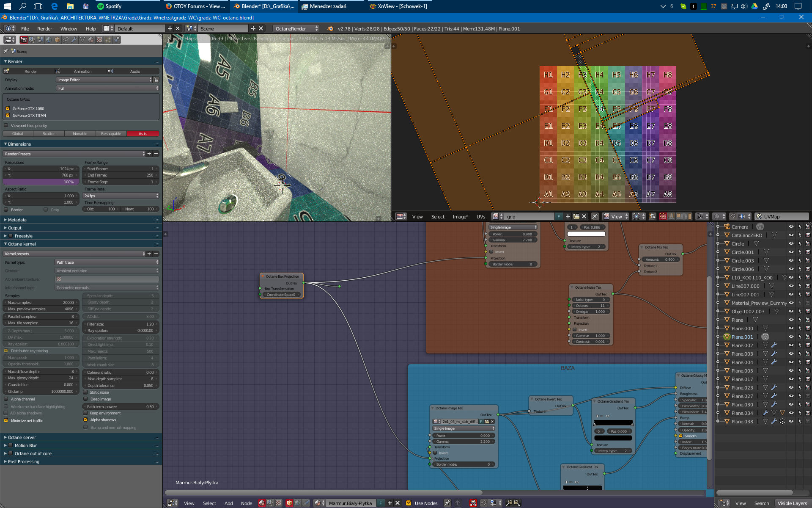This screenshot has height=508, width=812.
Task: Enable Distributed ray tracing checkbox
Action: pyautogui.click(x=6, y=351)
